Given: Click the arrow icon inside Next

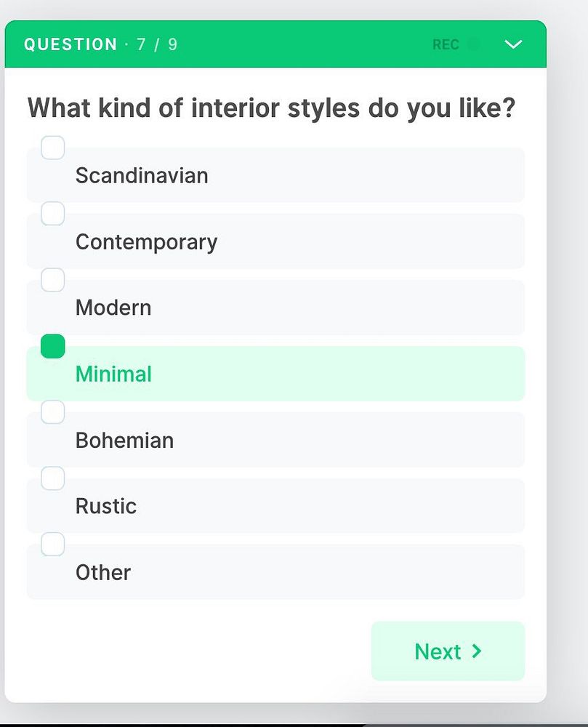Looking at the screenshot, I should tap(476, 651).
